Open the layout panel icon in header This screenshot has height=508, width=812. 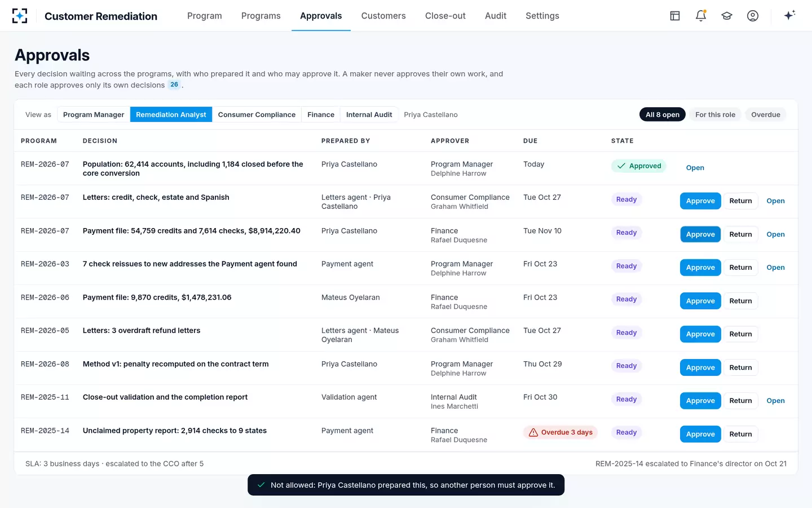pyautogui.click(x=675, y=16)
